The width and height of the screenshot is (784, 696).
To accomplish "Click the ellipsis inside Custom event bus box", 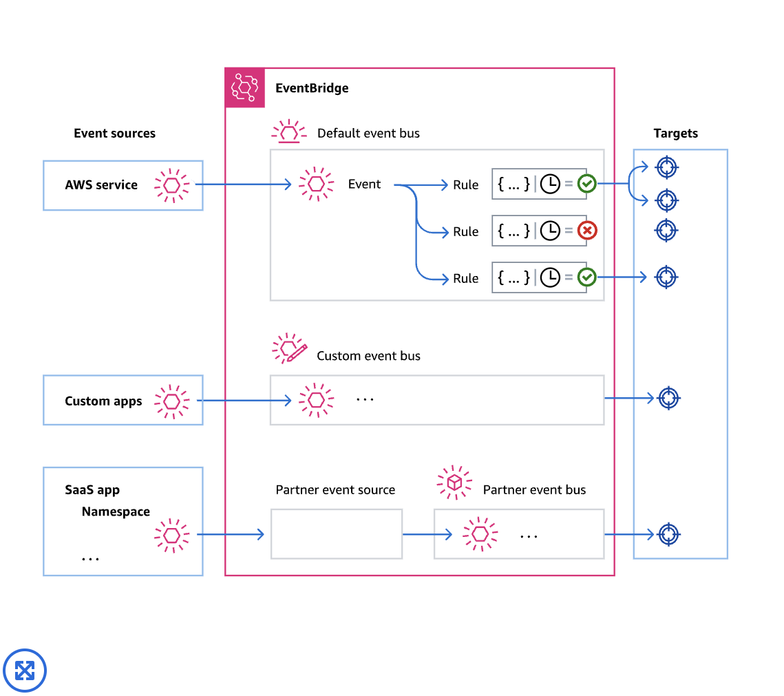I will [365, 399].
